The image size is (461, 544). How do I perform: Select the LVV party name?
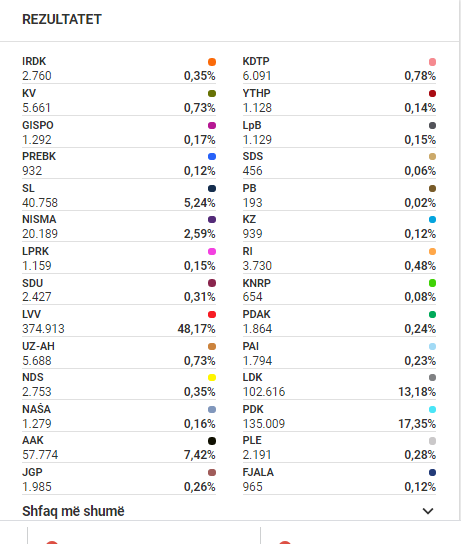tap(32, 314)
